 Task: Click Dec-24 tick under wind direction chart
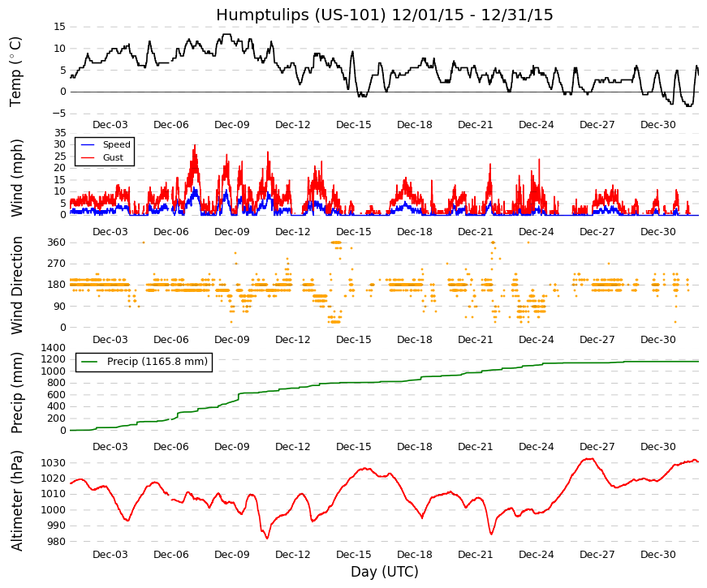pos(536,340)
